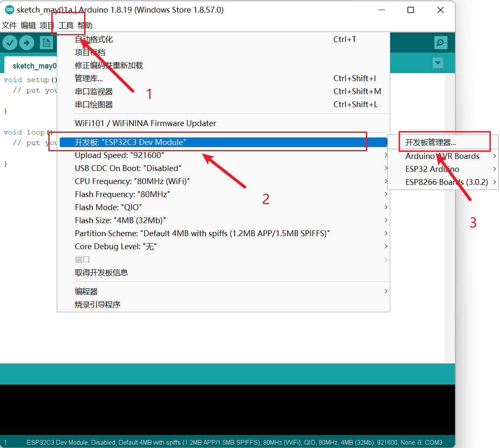Select the sketch_may01a editor tab

(x=31, y=66)
